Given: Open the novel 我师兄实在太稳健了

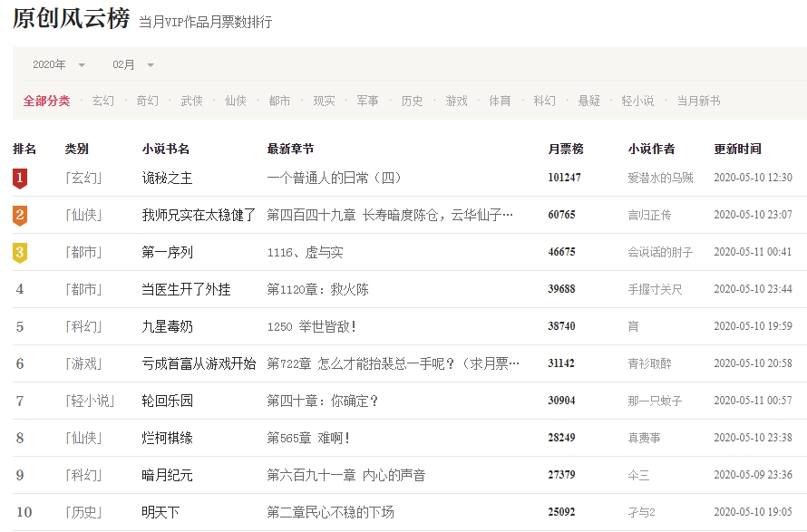Looking at the screenshot, I should [199, 215].
